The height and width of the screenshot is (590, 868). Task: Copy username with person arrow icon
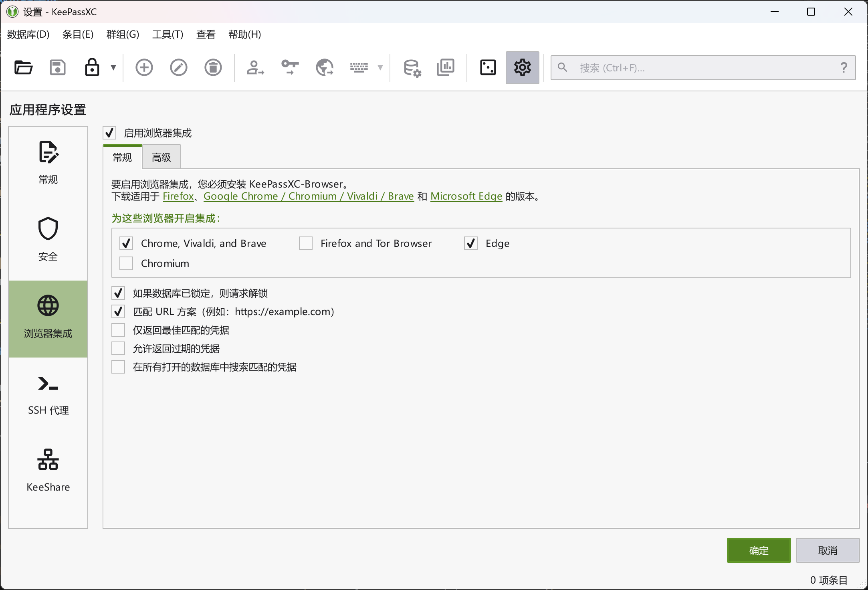[x=255, y=67]
